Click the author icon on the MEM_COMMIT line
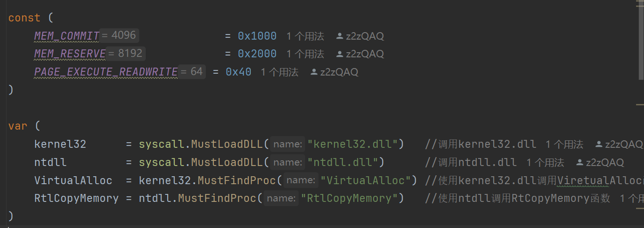The image size is (644, 228). click(340, 36)
